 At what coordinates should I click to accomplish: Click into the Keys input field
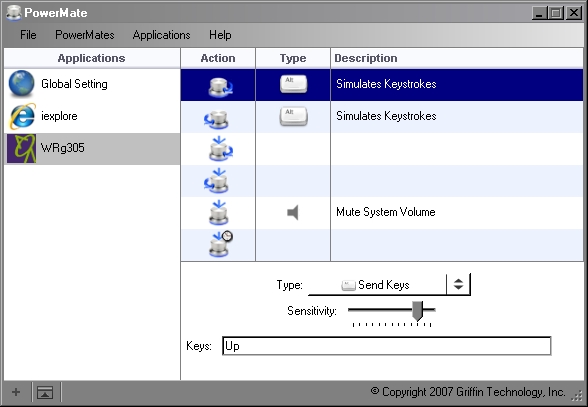pyautogui.click(x=387, y=346)
